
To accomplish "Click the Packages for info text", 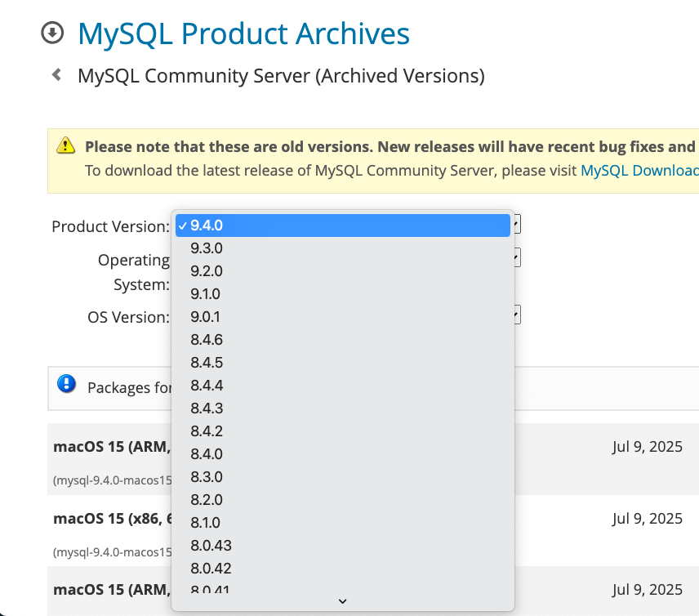I will pyautogui.click(x=129, y=387).
